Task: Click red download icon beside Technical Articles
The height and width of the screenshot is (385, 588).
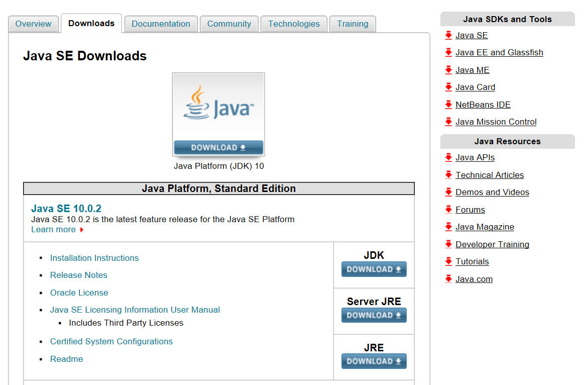Action: [x=448, y=175]
